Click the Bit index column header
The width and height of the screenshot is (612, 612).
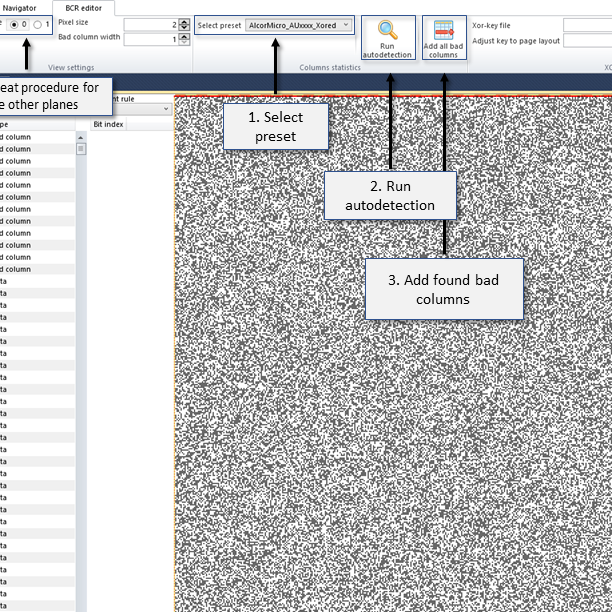(108, 125)
